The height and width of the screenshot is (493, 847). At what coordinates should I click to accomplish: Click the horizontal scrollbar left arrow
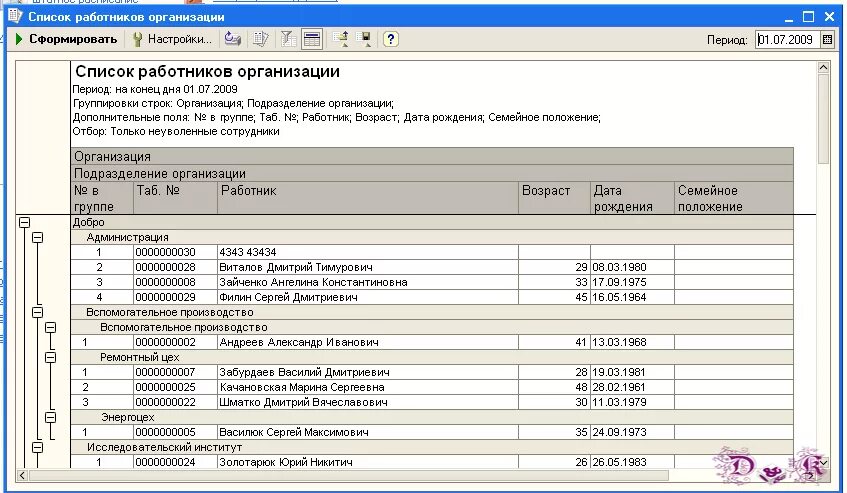pos(22,476)
